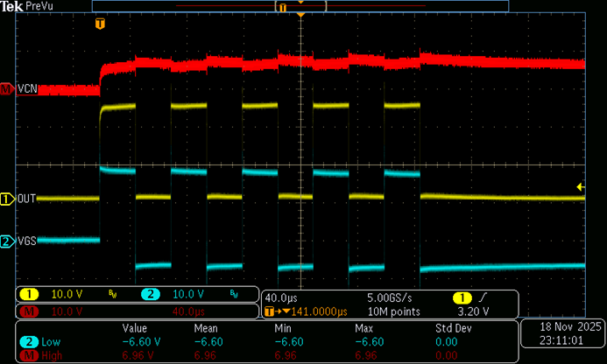Click the cyan channel 2 badge in readout
The width and height of the screenshot is (607, 364).
pyautogui.click(x=151, y=294)
